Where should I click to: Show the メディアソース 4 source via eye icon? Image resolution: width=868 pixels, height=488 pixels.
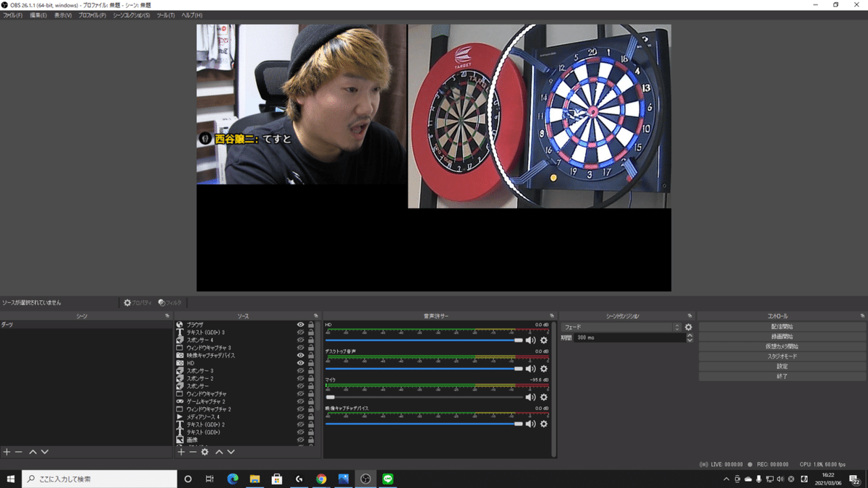301,417
